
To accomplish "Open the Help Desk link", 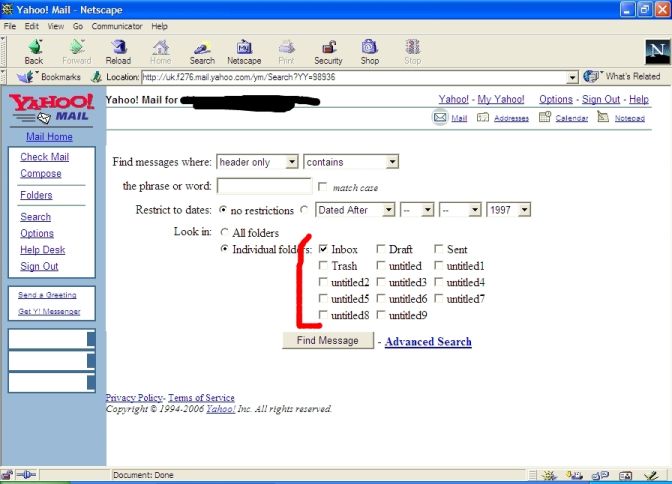I will pyautogui.click(x=42, y=250).
